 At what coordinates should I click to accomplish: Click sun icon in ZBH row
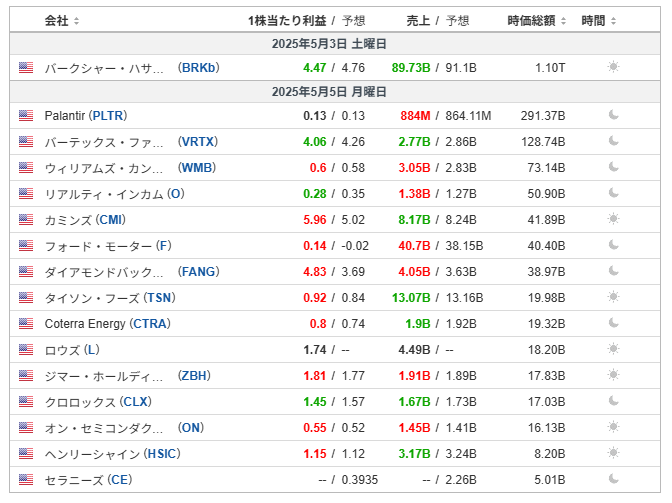[613, 375]
